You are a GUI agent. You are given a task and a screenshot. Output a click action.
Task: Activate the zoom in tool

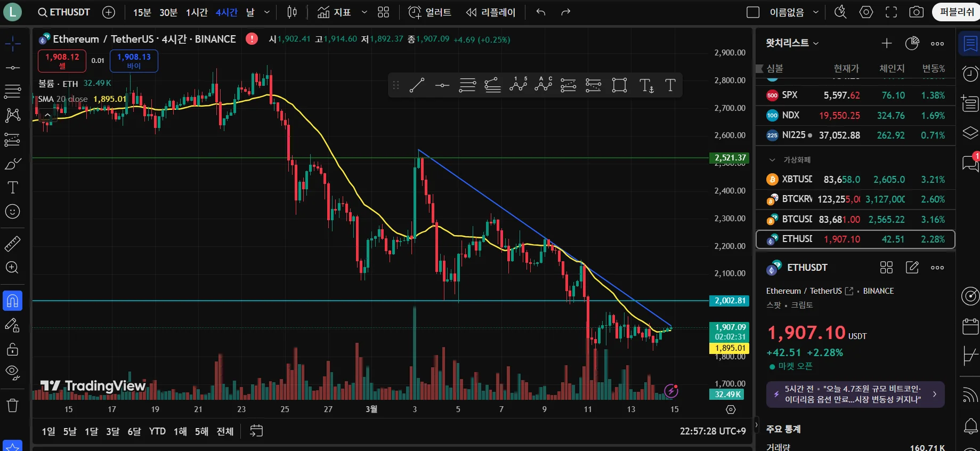click(13, 268)
